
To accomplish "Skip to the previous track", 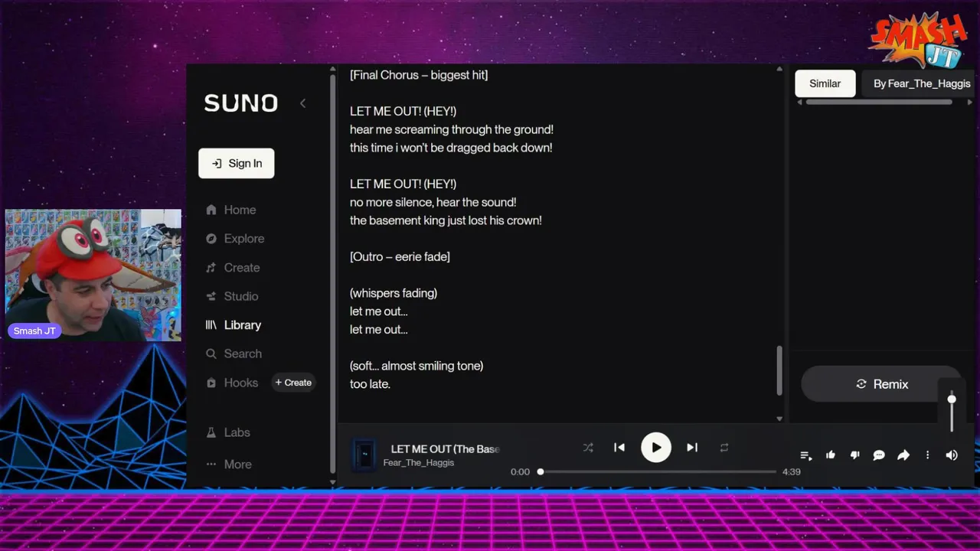I will (x=619, y=448).
